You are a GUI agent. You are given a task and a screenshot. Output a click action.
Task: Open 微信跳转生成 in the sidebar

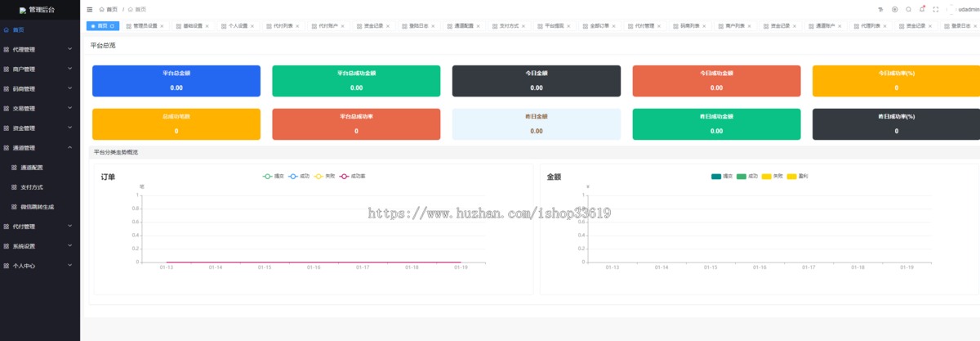click(x=40, y=206)
